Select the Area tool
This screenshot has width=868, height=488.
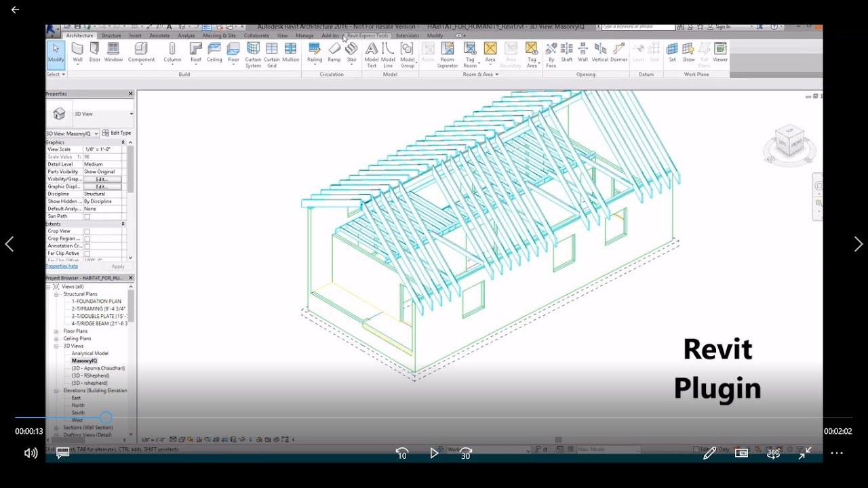coord(490,53)
